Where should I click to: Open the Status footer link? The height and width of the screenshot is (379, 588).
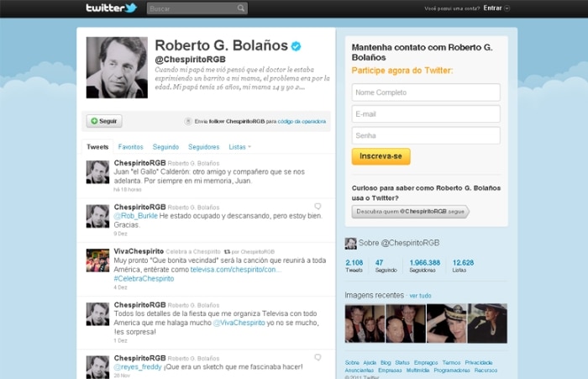point(402,362)
